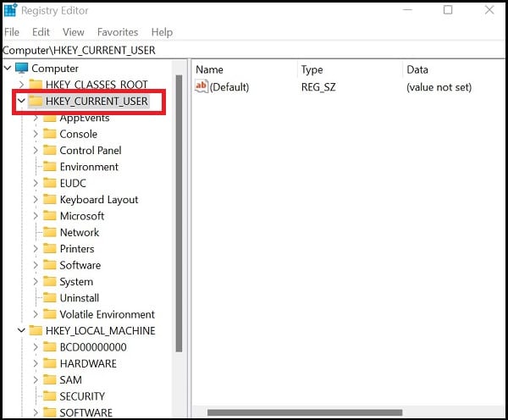The width and height of the screenshot is (508, 420).
Task: Click the Volatile Environment folder icon
Action: coord(50,314)
